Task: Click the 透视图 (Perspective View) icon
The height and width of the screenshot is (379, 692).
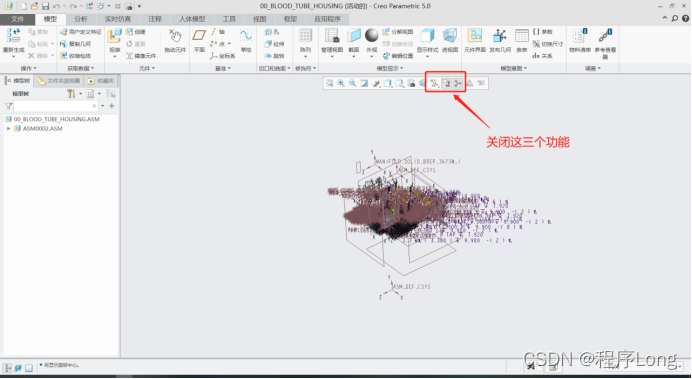Action: click(x=450, y=36)
